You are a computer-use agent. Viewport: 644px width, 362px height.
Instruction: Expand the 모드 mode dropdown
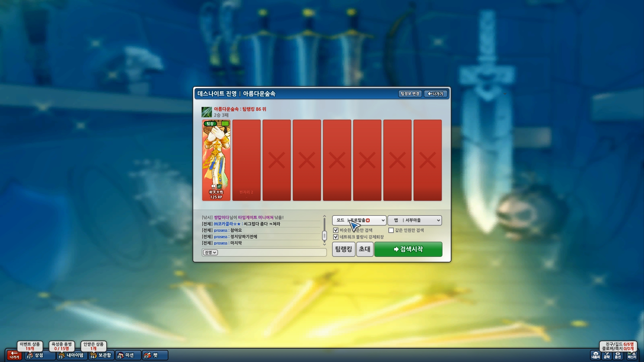coord(359,220)
